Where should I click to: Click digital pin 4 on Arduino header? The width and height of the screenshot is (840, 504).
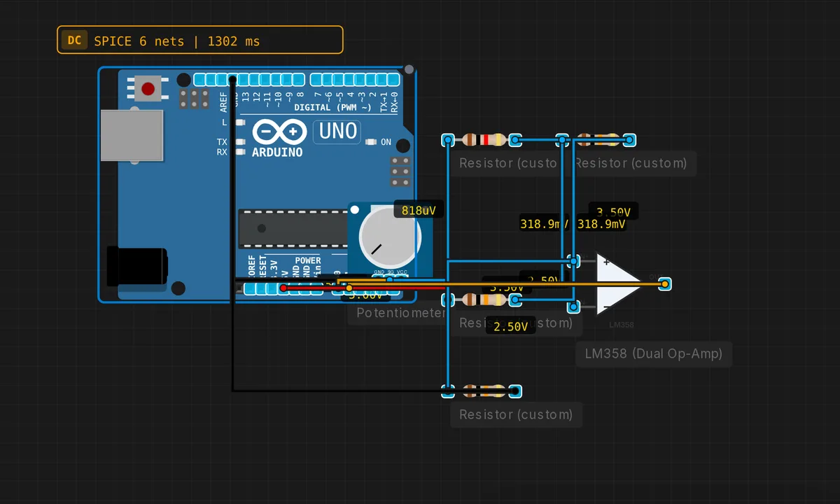point(349,80)
